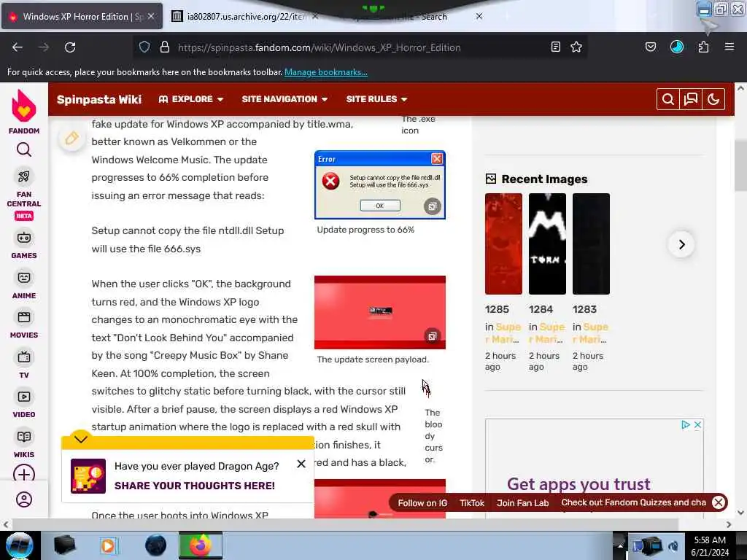The image size is (747, 560).
Task: Bookmark this page with the star icon
Action: 576,47
